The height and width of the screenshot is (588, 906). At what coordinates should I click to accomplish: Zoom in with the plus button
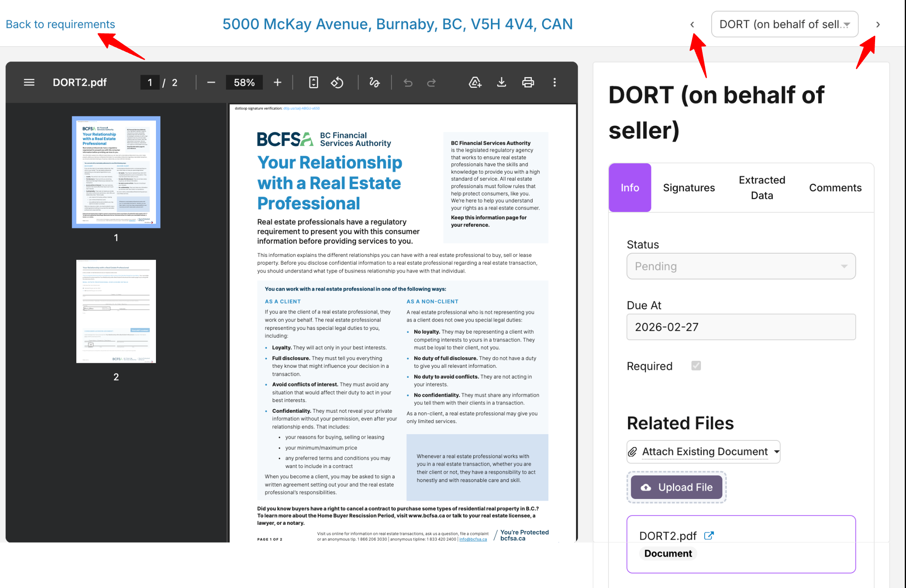[278, 82]
